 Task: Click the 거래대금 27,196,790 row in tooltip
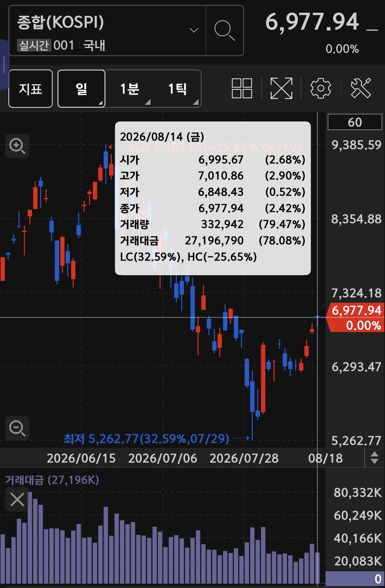[213, 241]
